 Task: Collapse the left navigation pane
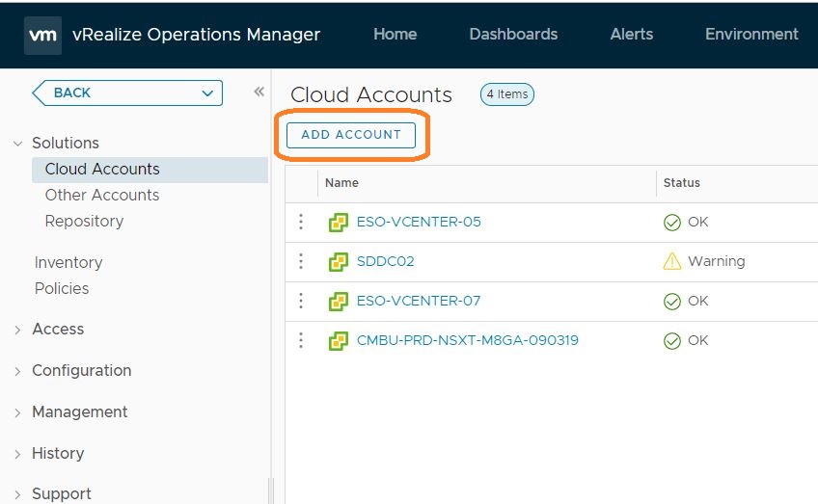pos(259,93)
